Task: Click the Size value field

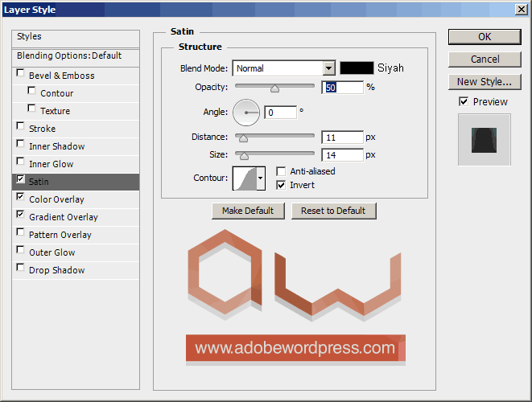Action: 342,155
